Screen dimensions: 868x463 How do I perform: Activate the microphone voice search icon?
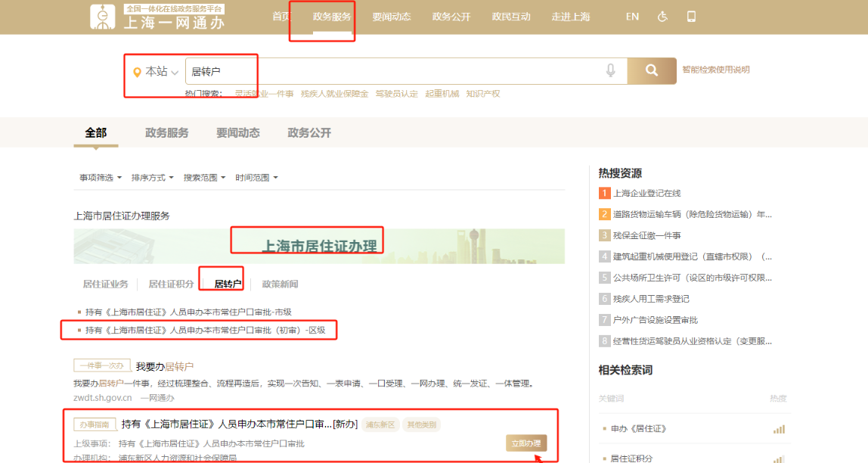click(x=610, y=71)
